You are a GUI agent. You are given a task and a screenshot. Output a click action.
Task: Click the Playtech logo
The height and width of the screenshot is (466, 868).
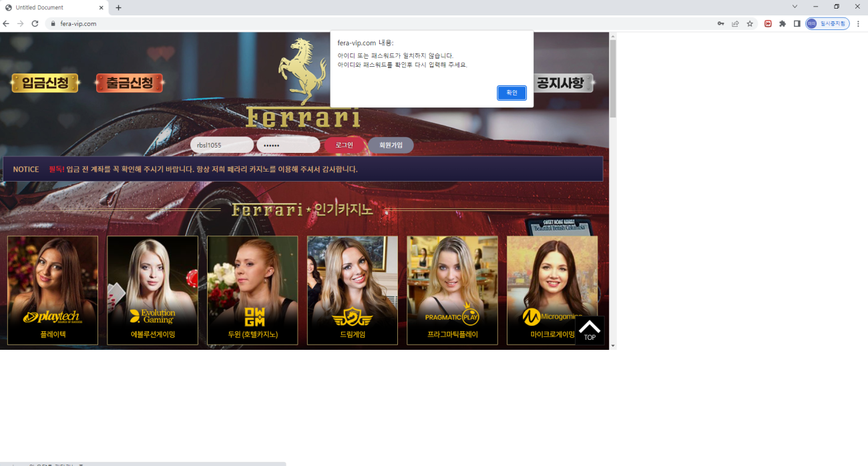[x=52, y=316]
